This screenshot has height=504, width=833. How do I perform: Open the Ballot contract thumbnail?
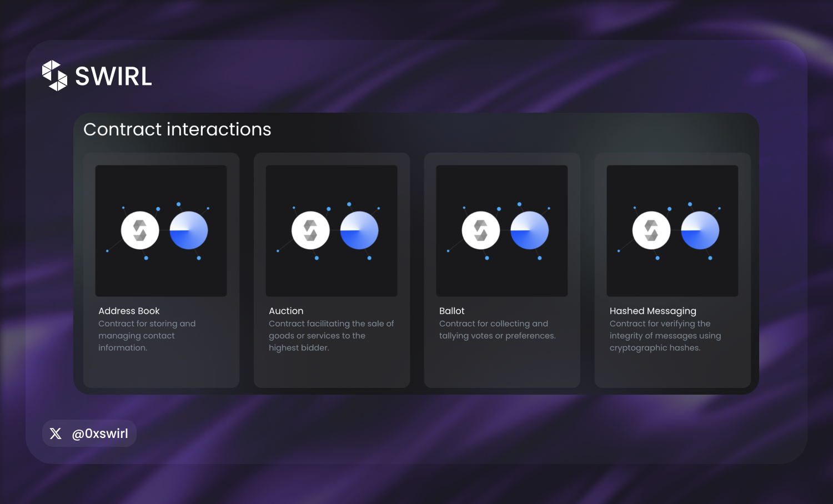(502, 231)
